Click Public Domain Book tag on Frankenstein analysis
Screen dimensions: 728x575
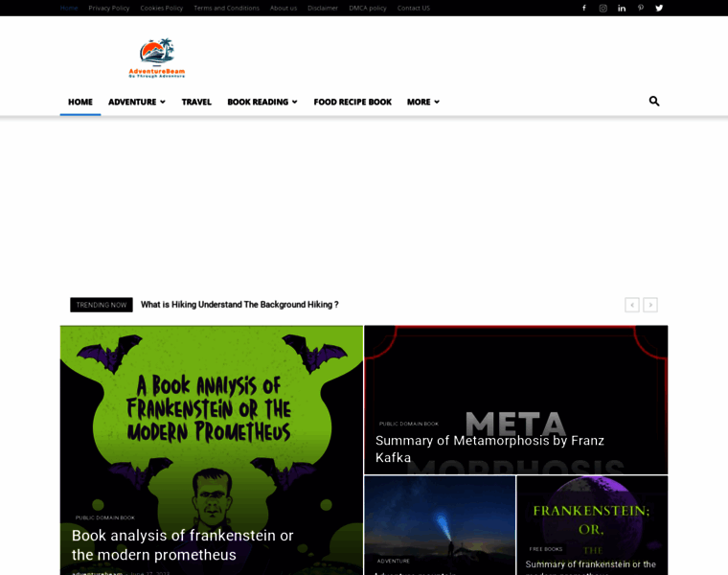click(105, 517)
